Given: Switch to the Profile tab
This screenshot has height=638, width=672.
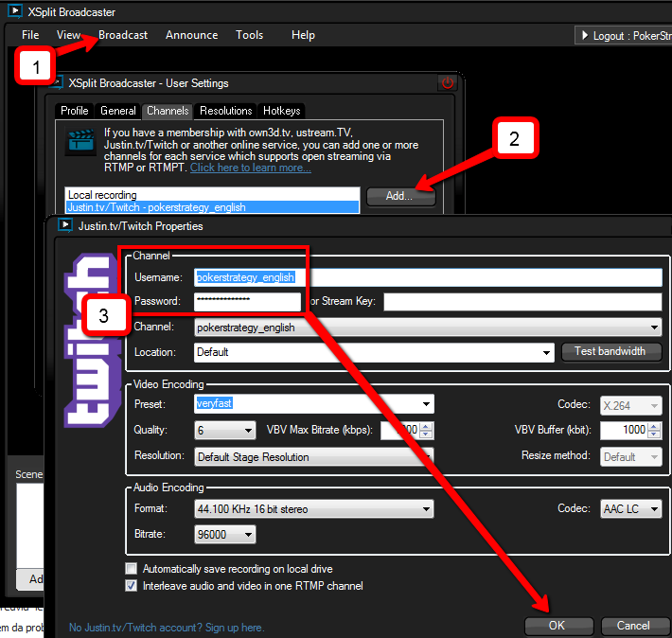Looking at the screenshot, I should (75, 111).
